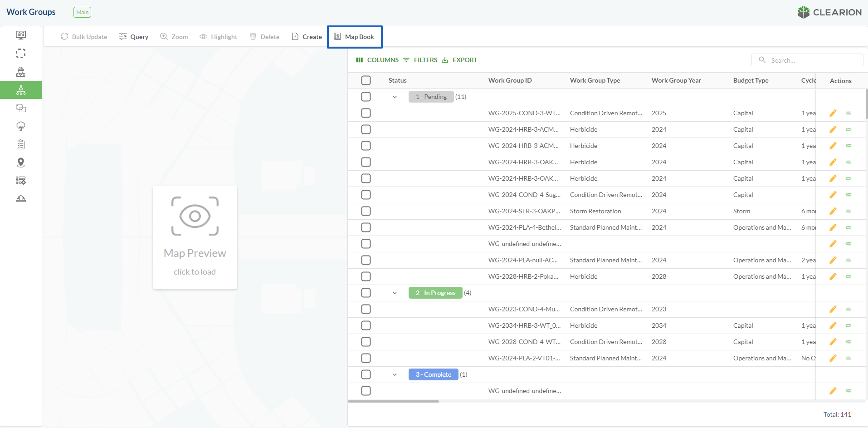The height and width of the screenshot is (428, 868).
Task: Collapse the 1 - Pending group
Action: [395, 97]
